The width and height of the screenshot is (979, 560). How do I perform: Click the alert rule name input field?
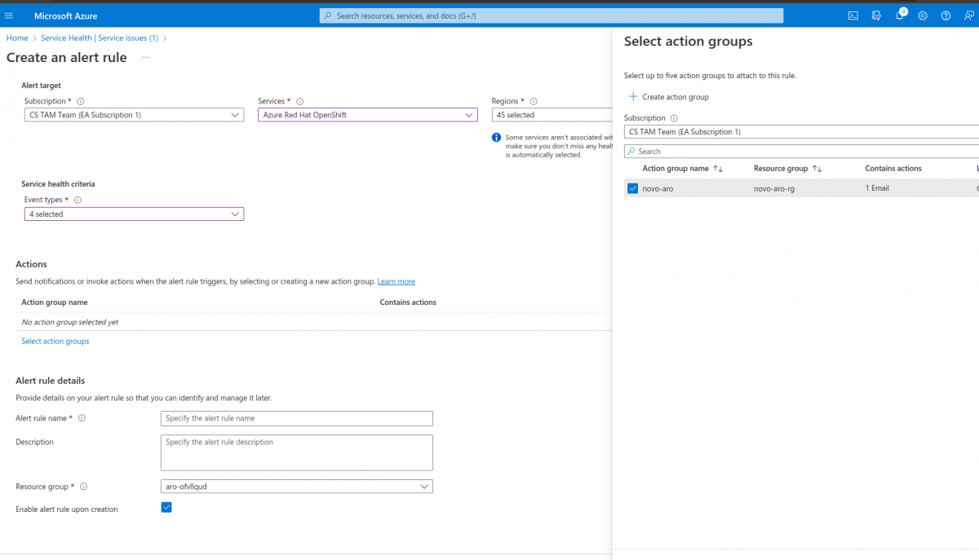[x=296, y=418]
